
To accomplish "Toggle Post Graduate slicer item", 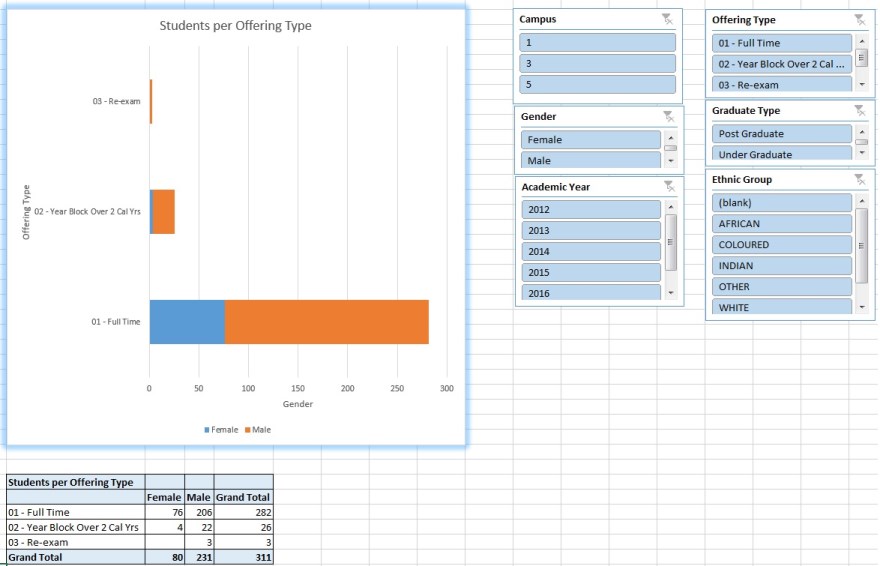I will pos(781,134).
